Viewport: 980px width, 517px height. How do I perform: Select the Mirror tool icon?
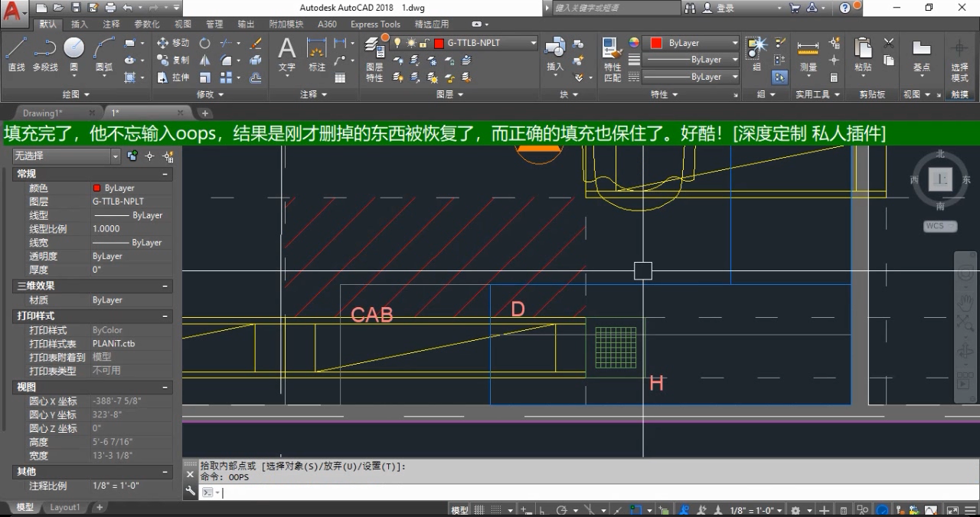coord(205,60)
